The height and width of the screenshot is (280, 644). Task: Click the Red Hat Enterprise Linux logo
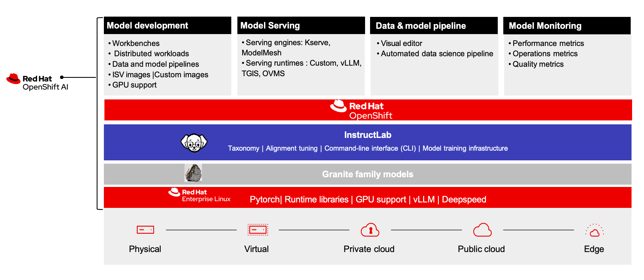(175, 192)
